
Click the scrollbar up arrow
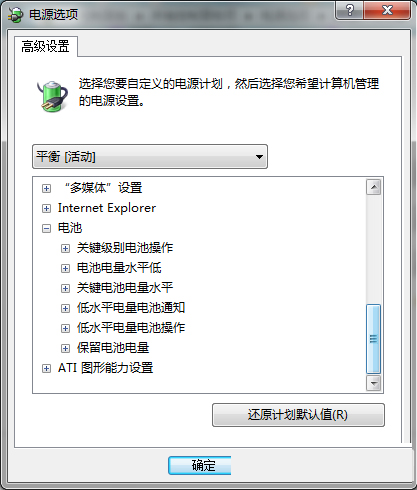[x=374, y=187]
